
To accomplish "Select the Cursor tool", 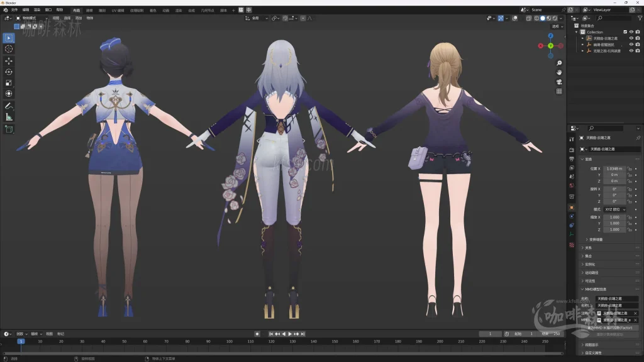I will pos(9,49).
